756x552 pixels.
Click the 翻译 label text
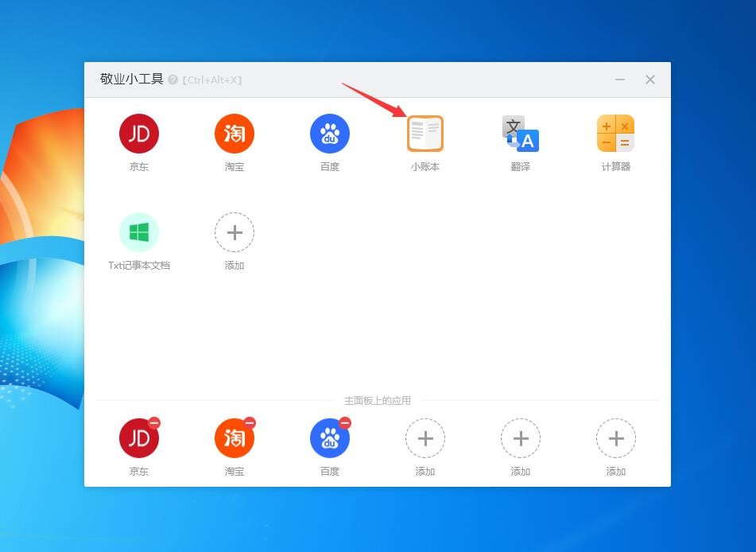pyautogui.click(x=521, y=167)
